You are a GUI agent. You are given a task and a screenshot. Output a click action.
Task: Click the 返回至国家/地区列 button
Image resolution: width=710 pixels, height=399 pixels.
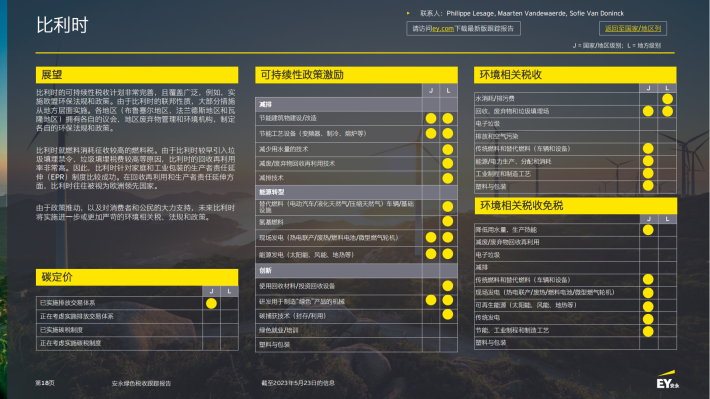[633, 29]
